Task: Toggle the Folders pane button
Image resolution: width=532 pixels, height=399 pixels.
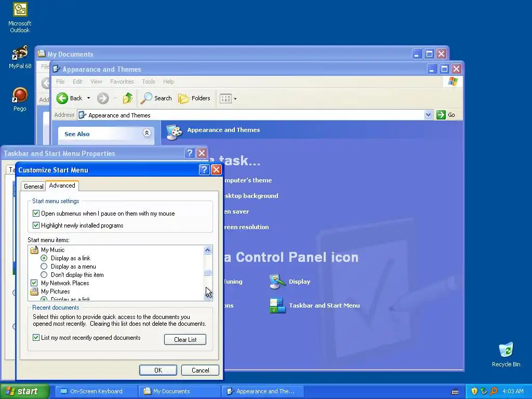Action: (x=194, y=98)
